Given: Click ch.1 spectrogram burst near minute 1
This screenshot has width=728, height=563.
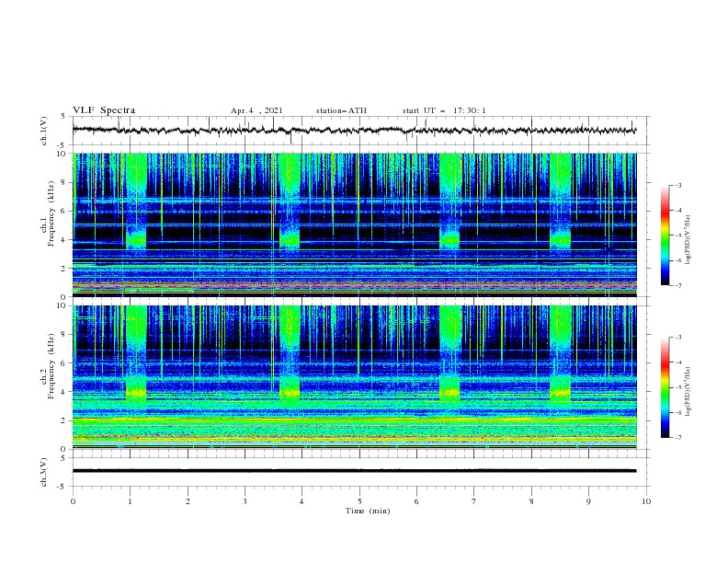Looking at the screenshot, I should (136, 201).
